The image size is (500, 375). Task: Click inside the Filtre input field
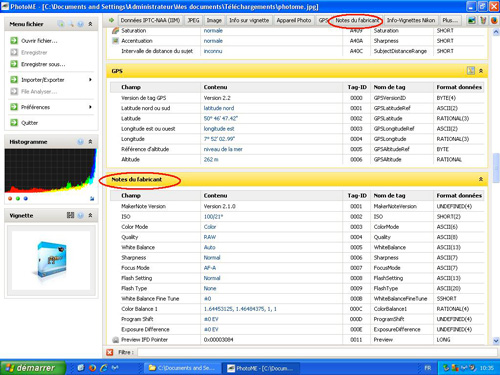pos(317,352)
